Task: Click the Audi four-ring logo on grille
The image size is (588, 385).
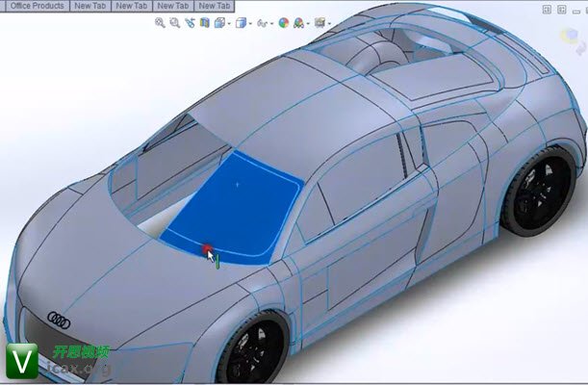Action: (x=60, y=319)
